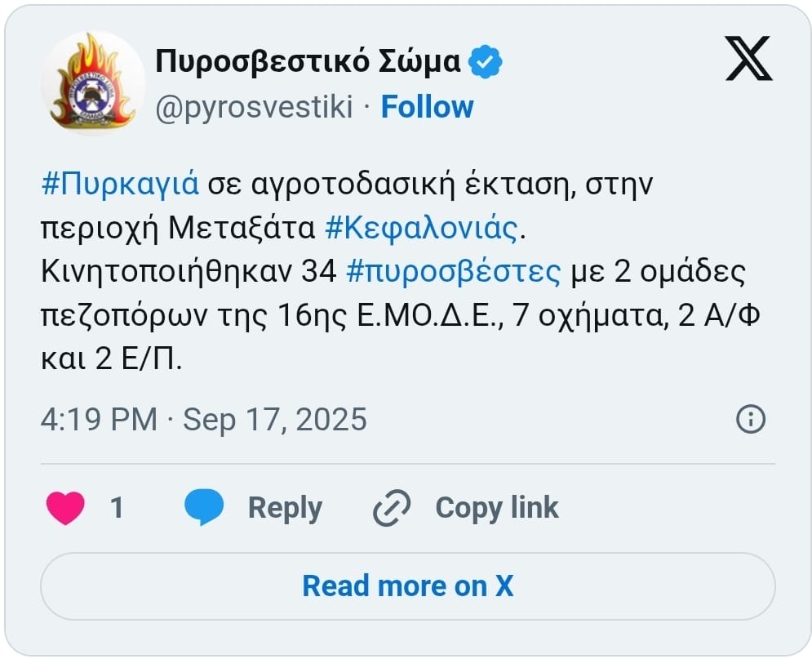Viewport: 812px width, 659px height.
Task: Click the chain link icon
Action: tap(391, 509)
